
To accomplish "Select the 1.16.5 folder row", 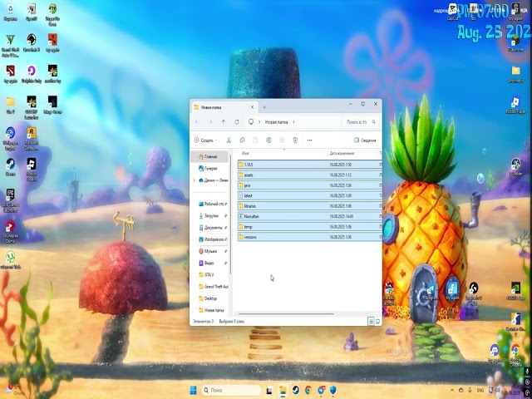I will 309,165.
